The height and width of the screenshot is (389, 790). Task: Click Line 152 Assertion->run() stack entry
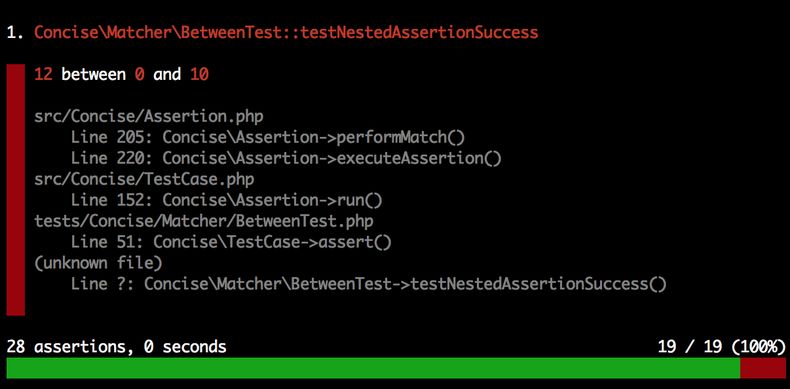tap(227, 201)
